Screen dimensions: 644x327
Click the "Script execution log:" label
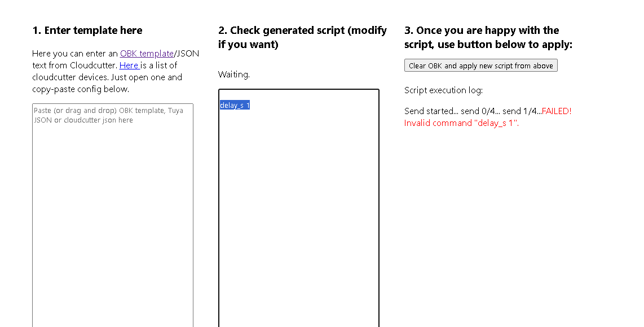point(444,90)
